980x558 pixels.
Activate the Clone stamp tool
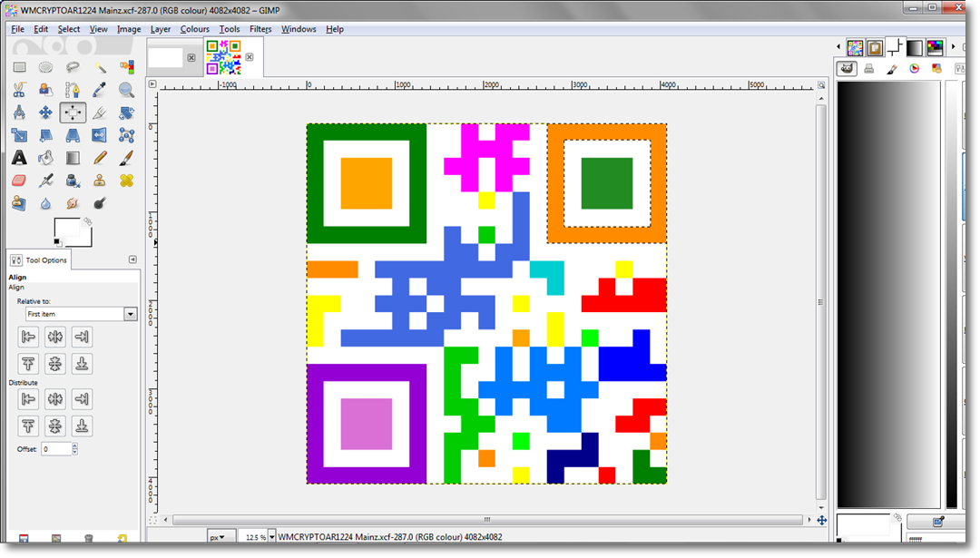pos(100,181)
